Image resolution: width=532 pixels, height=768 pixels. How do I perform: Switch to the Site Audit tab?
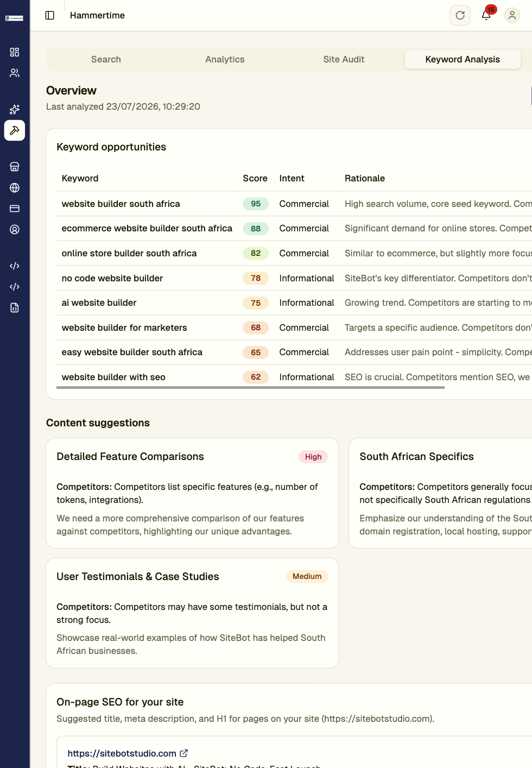[344, 59]
